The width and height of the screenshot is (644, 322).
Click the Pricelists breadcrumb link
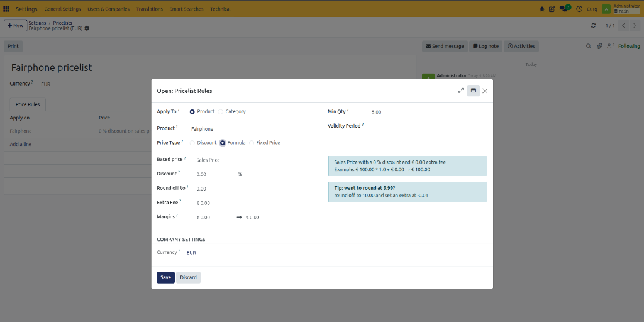pos(62,23)
